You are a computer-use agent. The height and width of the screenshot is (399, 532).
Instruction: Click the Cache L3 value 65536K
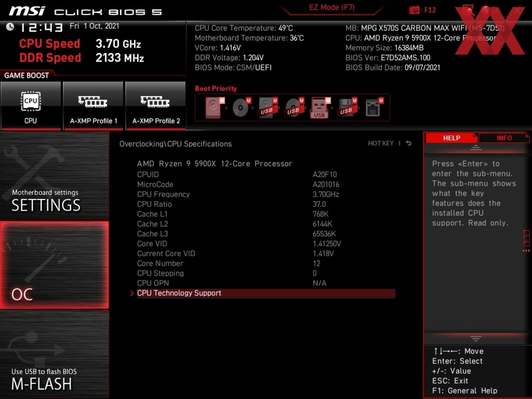click(324, 234)
